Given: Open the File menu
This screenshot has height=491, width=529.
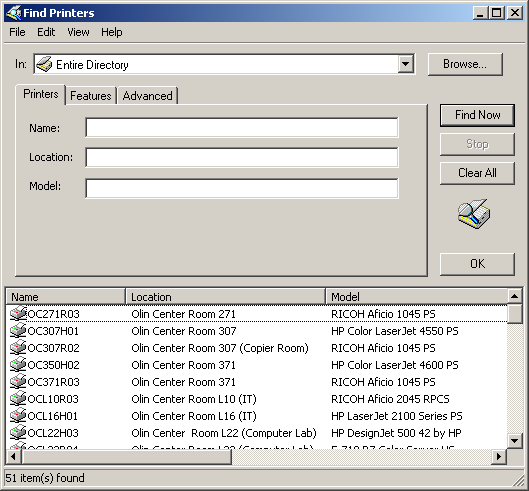Looking at the screenshot, I should click(17, 32).
